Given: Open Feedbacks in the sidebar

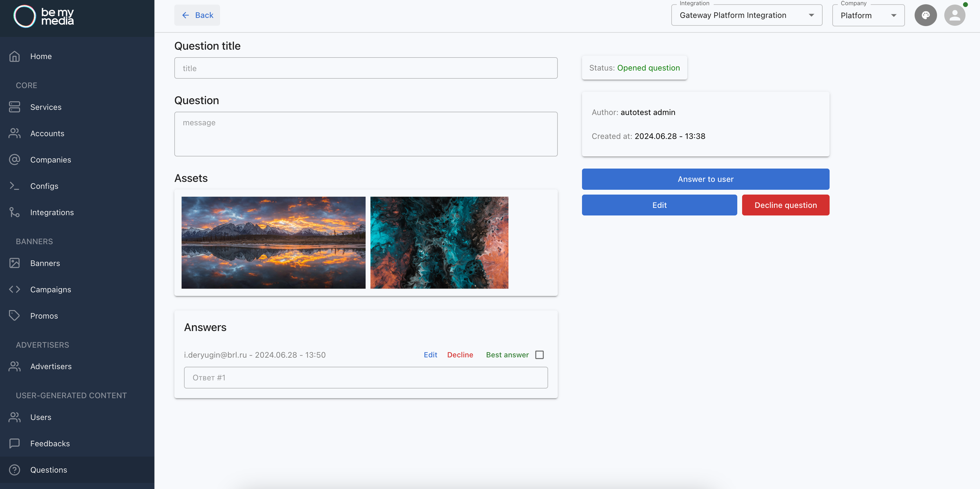Looking at the screenshot, I should click(x=50, y=443).
